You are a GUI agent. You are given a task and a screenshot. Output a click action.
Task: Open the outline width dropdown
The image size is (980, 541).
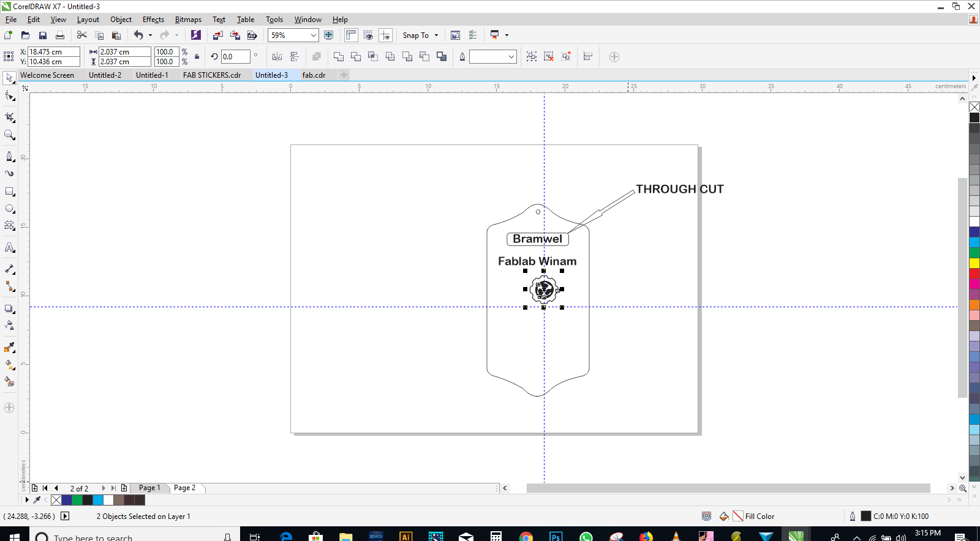click(x=511, y=57)
